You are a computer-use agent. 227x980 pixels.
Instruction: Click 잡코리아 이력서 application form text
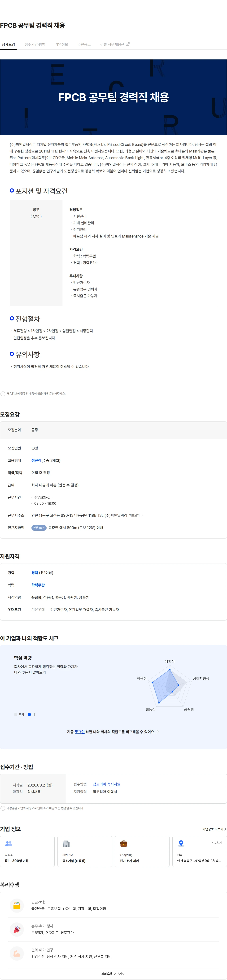pos(105,792)
